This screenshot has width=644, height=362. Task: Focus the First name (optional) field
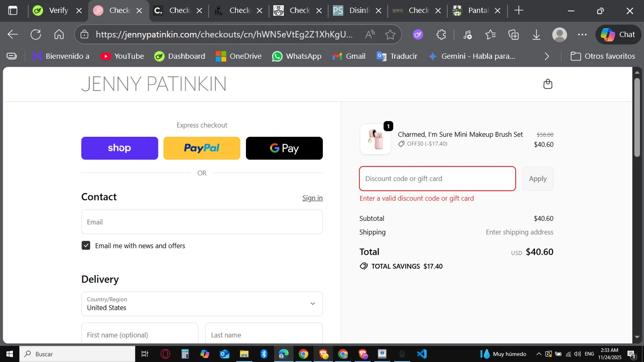tap(140, 334)
